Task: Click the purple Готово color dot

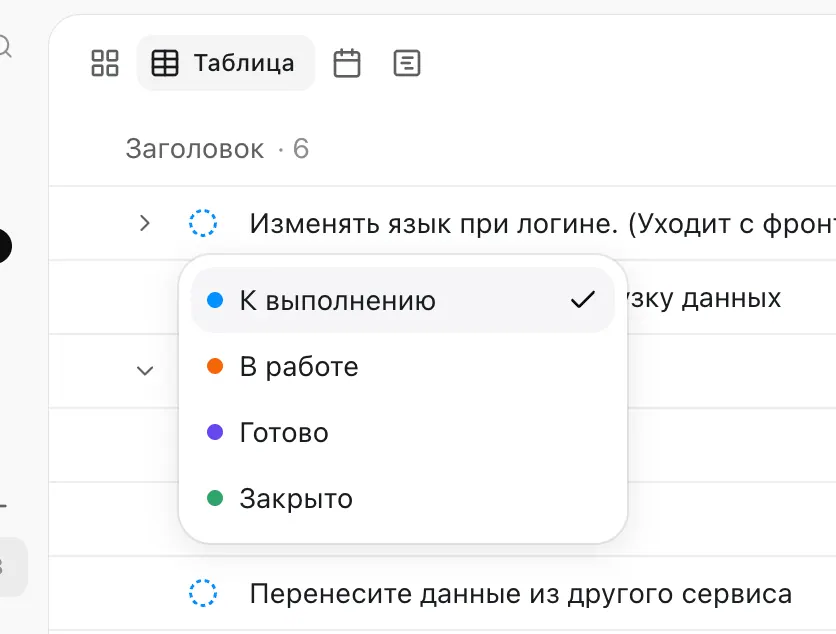Action: 215,432
